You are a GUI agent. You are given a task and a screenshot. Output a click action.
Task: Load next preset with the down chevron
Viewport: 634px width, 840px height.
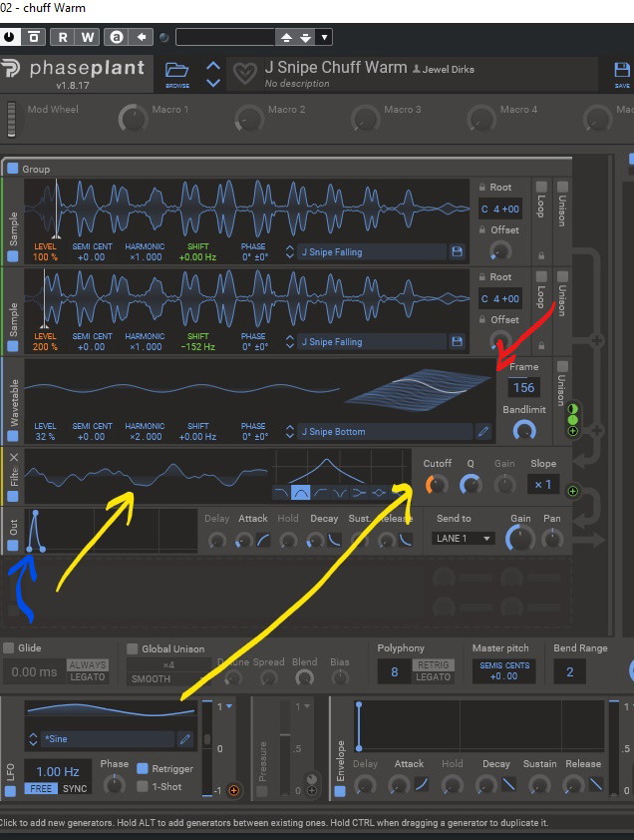pos(213,83)
